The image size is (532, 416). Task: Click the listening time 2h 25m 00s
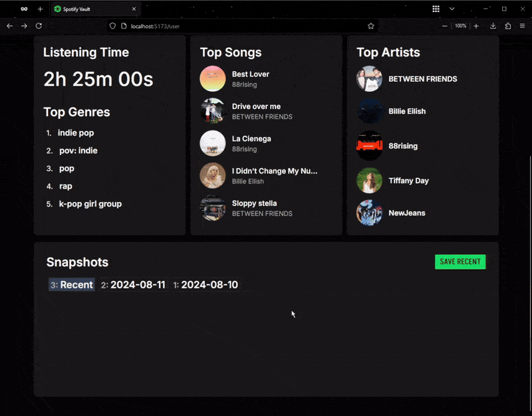(x=98, y=79)
